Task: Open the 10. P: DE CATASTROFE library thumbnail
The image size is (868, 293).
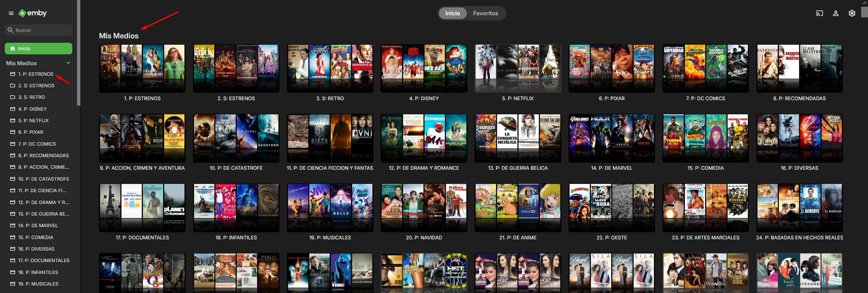Action: (x=236, y=138)
